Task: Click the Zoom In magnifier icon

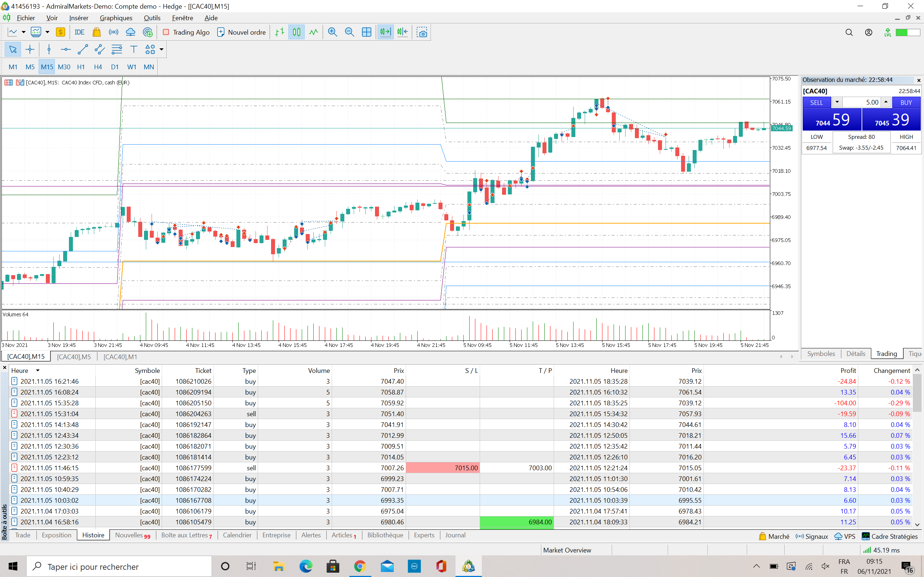Action: coord(332,32)
